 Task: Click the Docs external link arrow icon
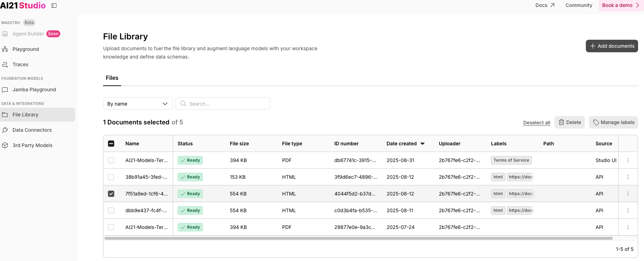click(552, 5)
